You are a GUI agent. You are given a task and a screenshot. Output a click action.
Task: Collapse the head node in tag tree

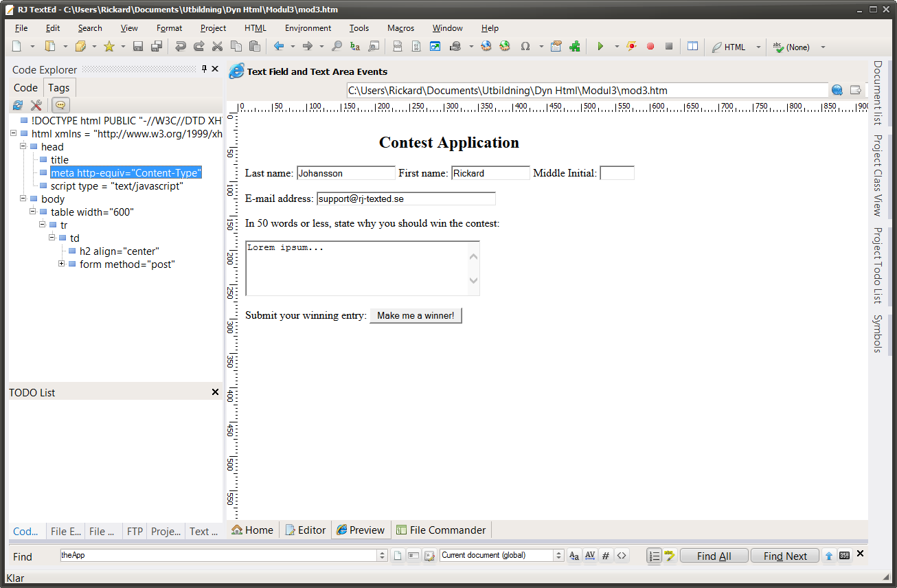coord(23,146)
